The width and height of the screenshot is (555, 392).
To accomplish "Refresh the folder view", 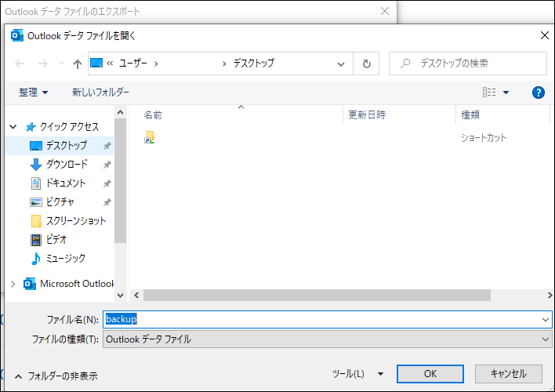I will [367, 64].
